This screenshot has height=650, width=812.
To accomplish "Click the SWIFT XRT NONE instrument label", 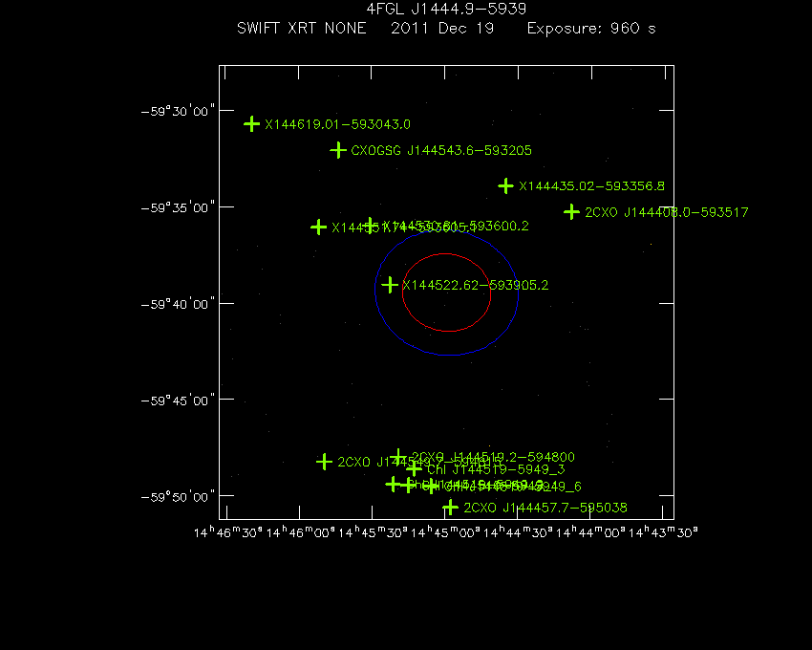I will 301,28.
